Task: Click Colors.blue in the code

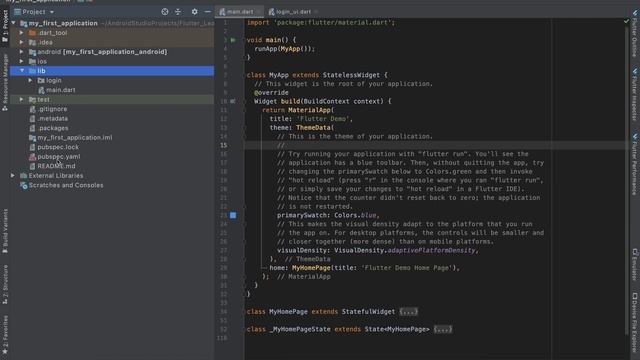Action: (355, 215)
